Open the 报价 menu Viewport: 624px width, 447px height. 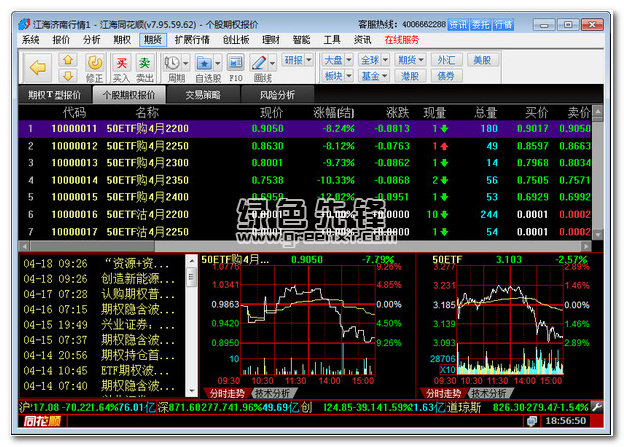[61, 40]
